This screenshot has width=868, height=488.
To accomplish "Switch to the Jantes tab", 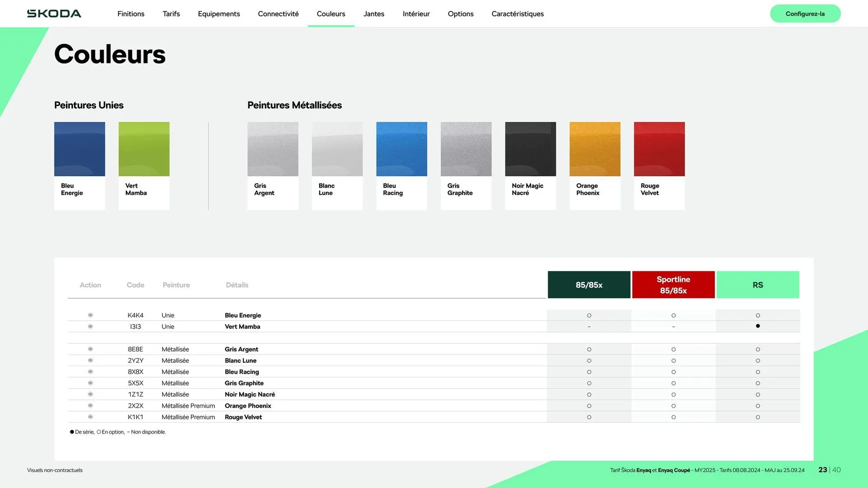I will pyautogui.click(x=373, y=14).
